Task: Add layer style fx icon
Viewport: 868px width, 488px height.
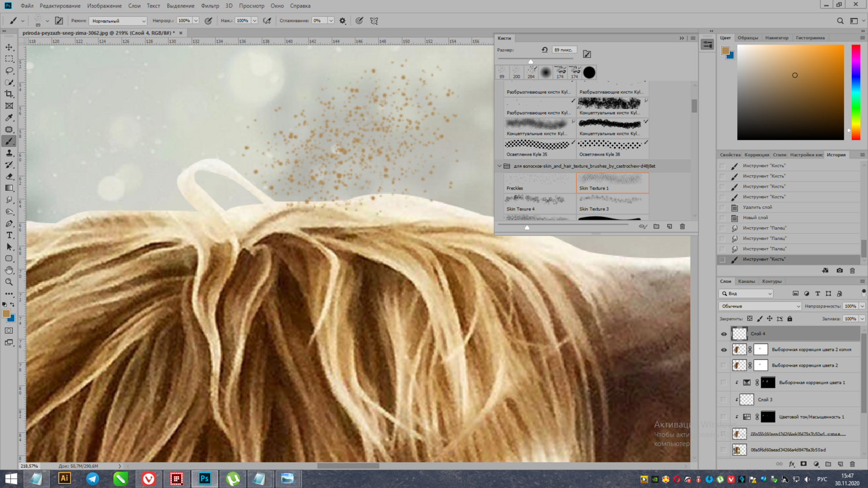Action: [x=792, y=464]
